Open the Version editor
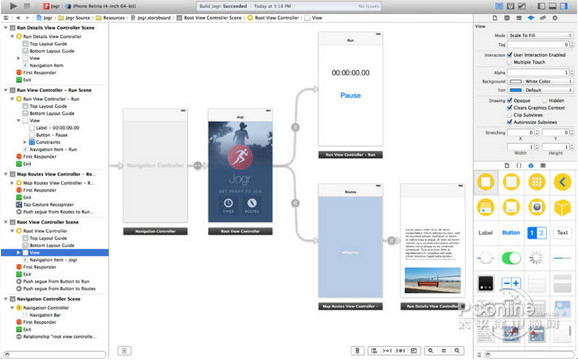The image size is (578, 360). [522, 6]
